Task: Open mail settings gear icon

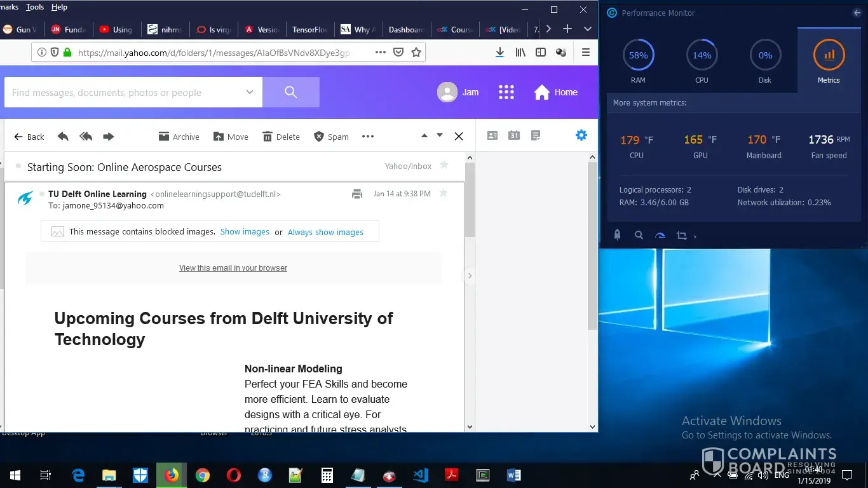Action: pyautogui.click(x=581, y=135)
